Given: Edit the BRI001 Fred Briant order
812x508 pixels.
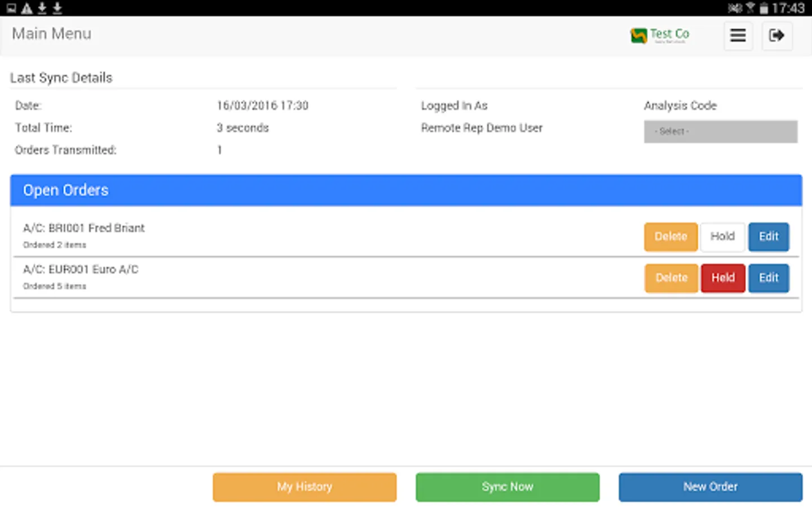Looking at the screenshot, I should click(x=769, y=237).
